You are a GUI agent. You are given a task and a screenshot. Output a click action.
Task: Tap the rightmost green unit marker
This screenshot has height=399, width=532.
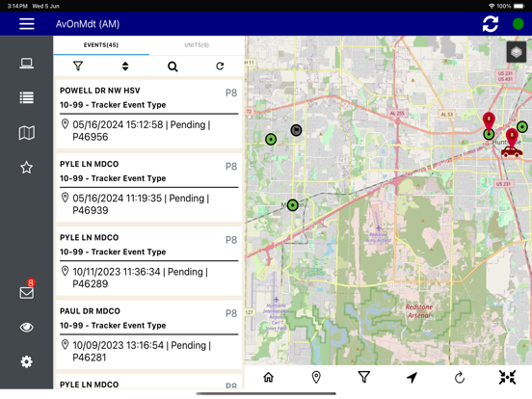click(522, 127)
